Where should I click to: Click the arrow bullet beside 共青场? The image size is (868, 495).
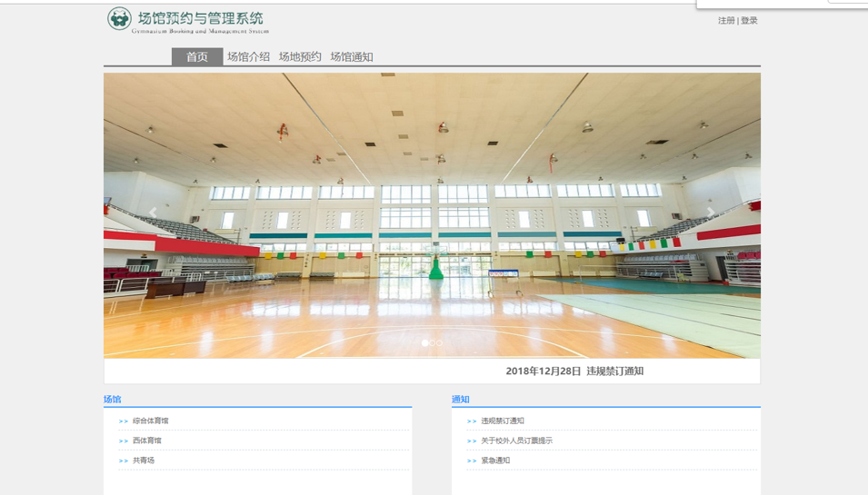tap(124, 460)
